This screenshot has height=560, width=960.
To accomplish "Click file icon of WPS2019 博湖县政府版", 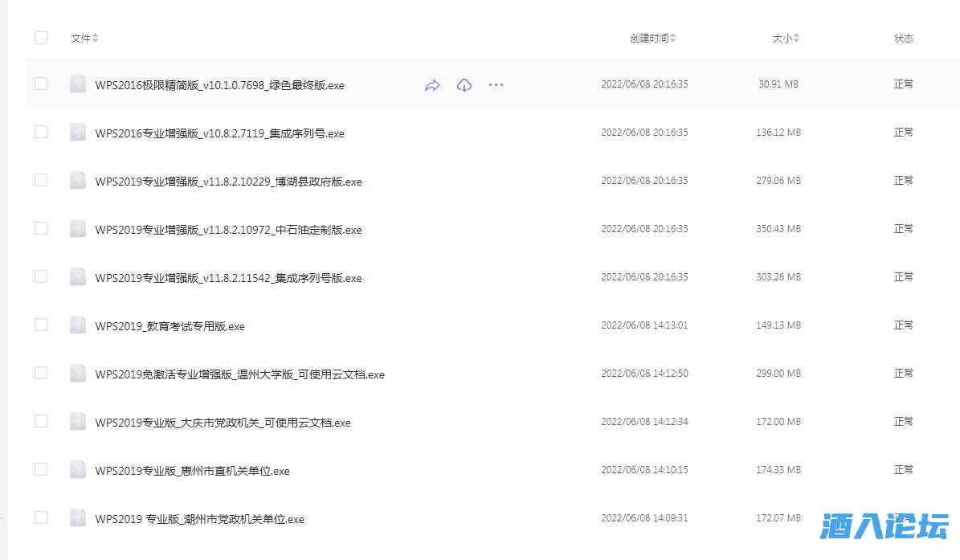I will pos(78,181).
